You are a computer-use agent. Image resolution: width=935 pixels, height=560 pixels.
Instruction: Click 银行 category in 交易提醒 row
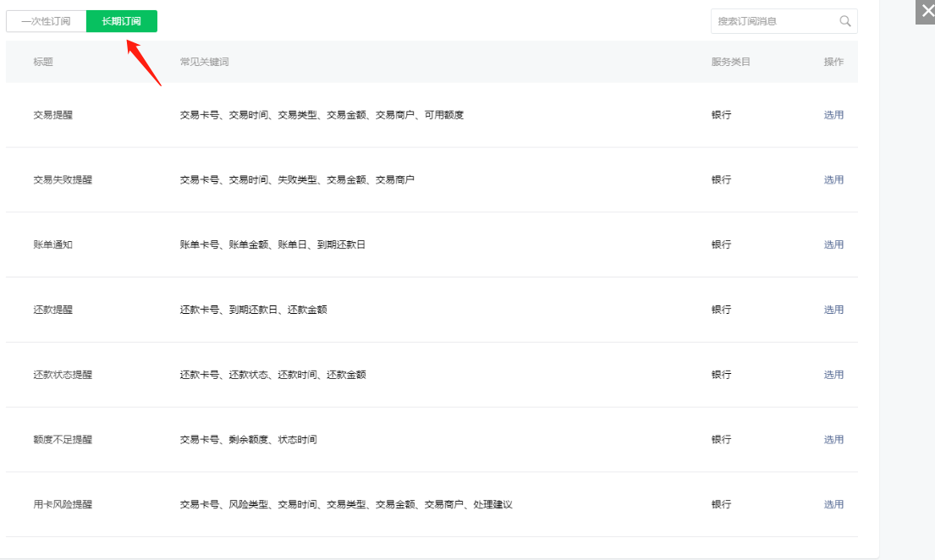click(x=721, y=115)
